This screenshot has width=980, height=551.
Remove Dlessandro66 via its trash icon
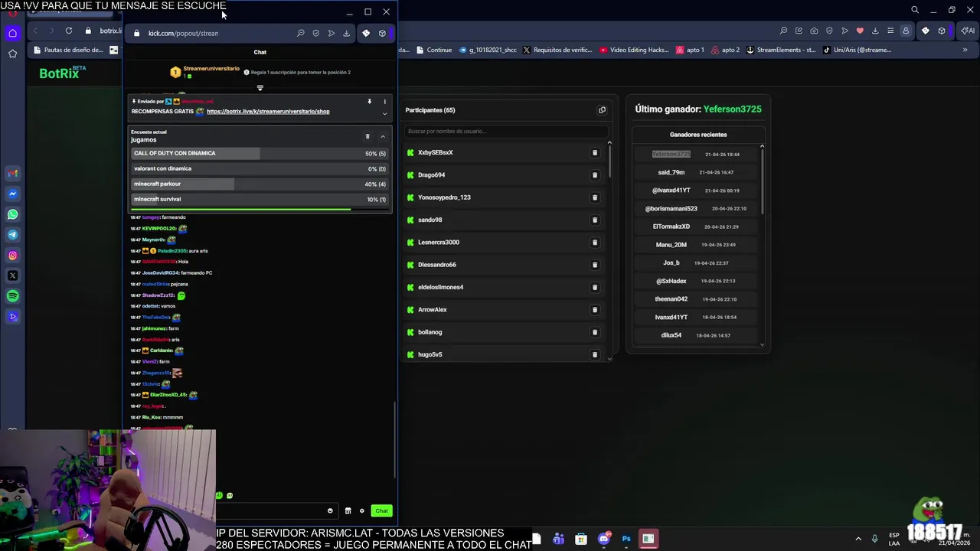coord(594,265)
